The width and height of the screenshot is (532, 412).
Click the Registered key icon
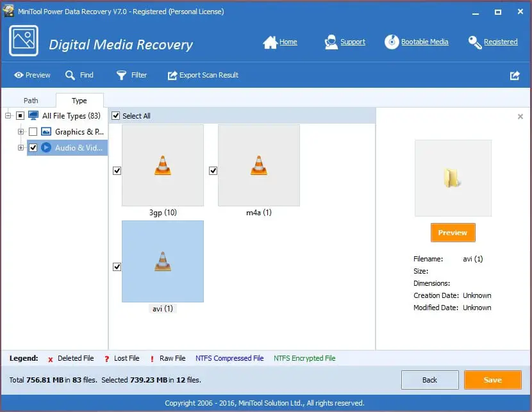pyautogui.click(x=475, y=42)
